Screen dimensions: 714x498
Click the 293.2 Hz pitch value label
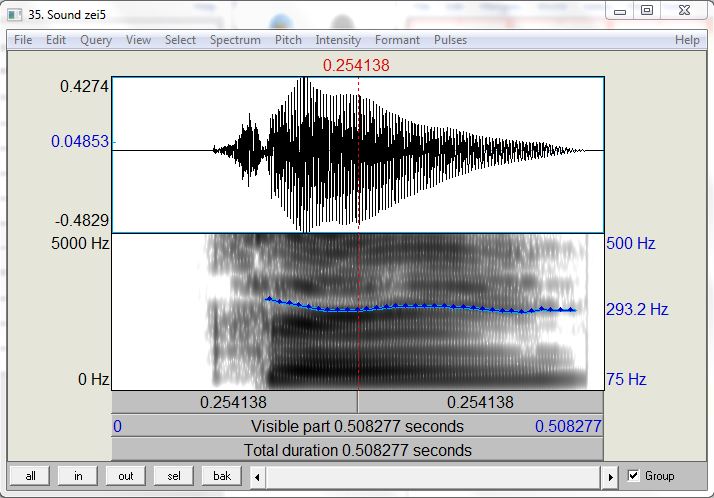tap(637, 310)
